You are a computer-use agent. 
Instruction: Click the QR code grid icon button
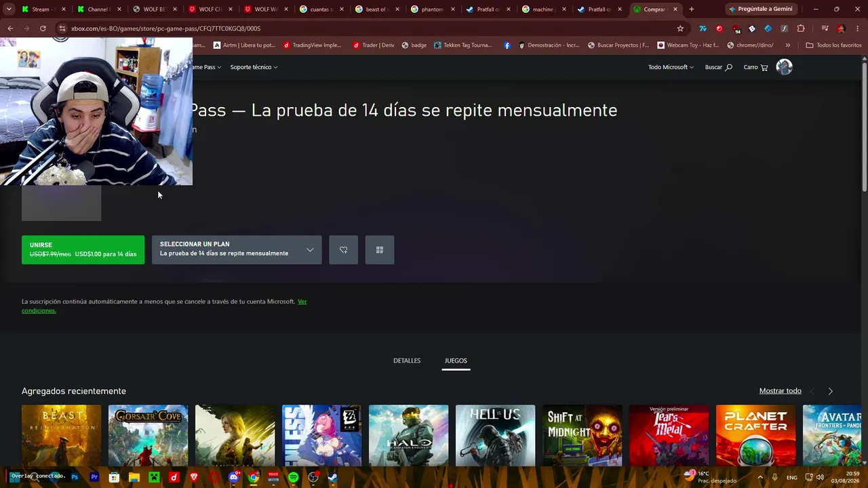(380, 249)
